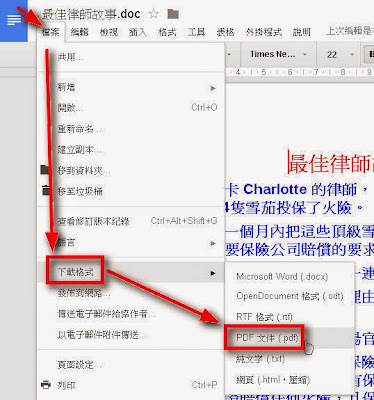Click the word Charlotte in the document
Image resolution: width=374 pixels, height=400 pixels.
click(x=275, y=189)
